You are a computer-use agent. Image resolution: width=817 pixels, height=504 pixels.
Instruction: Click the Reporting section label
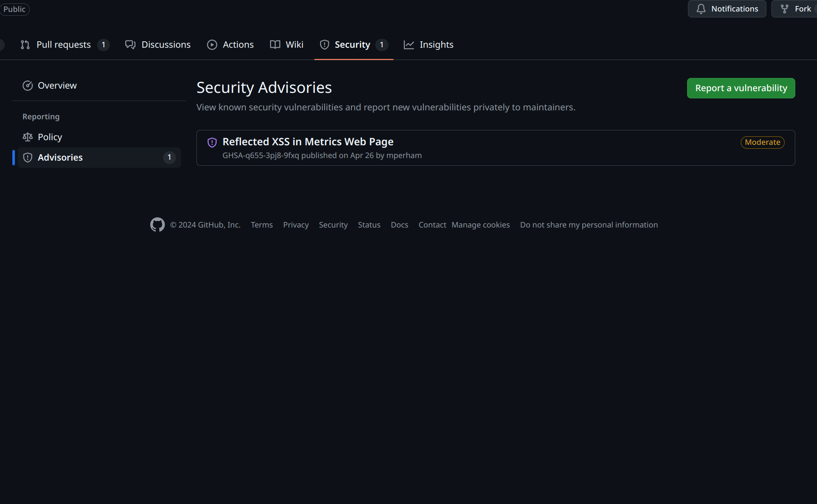coord(41,117)
